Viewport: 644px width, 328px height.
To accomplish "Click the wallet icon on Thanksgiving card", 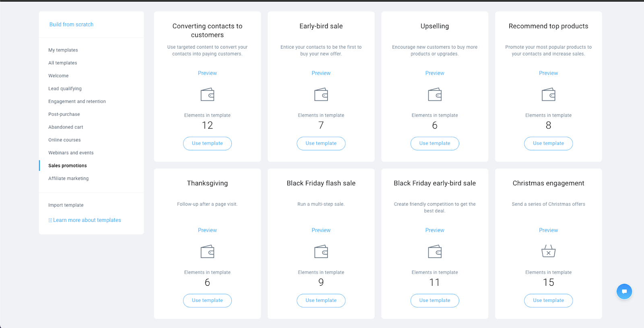I will click(207, 251).
